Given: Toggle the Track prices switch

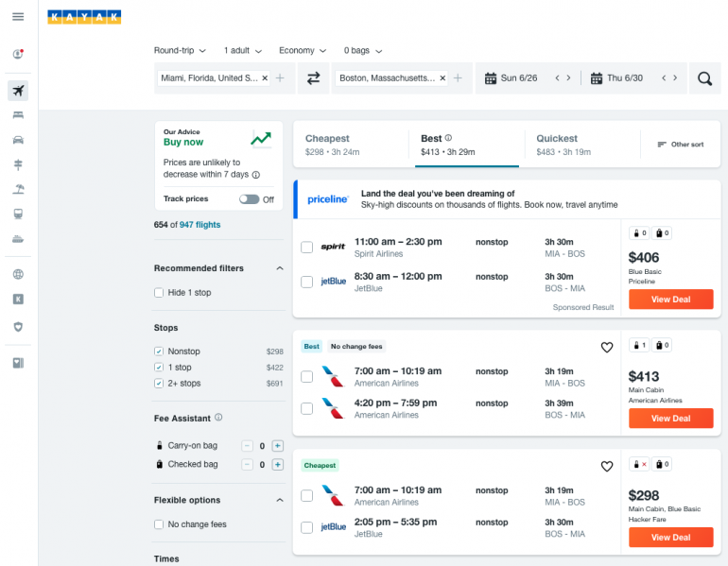Looking at the screenshot, I should click(249, 199).
